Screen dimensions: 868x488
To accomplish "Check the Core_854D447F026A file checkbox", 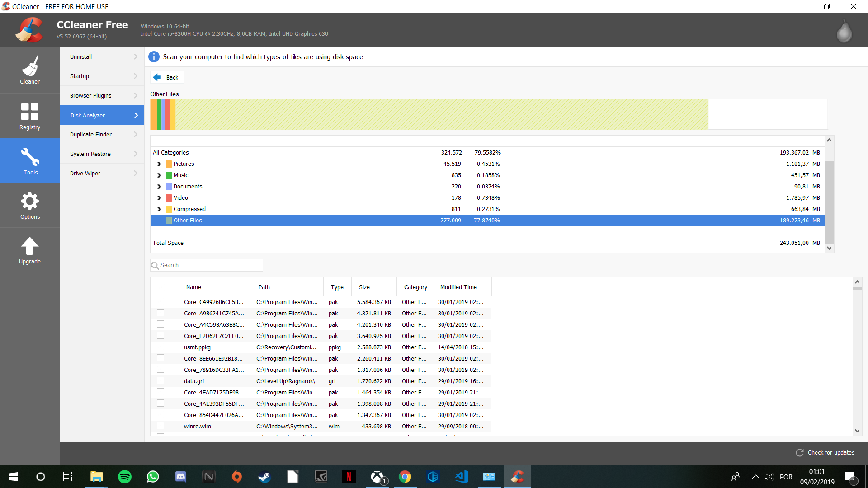I will 160,415.
